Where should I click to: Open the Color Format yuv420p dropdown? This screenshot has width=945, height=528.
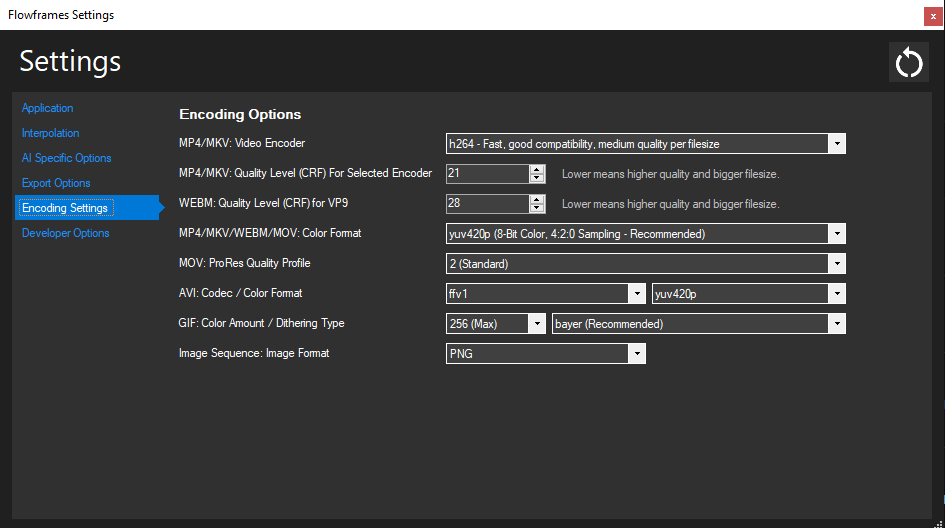[645, 234]
